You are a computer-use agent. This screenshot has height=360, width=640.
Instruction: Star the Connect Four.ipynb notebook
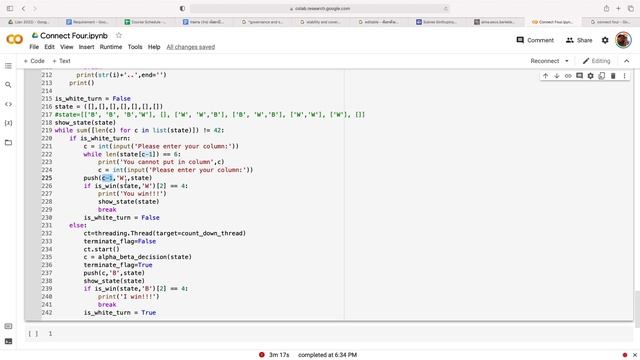119,36
